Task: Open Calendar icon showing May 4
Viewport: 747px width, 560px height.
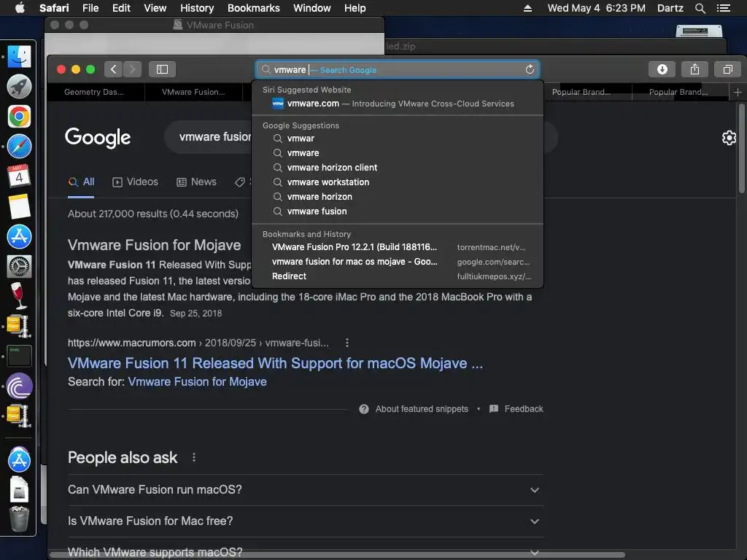Action: point(19,176)
